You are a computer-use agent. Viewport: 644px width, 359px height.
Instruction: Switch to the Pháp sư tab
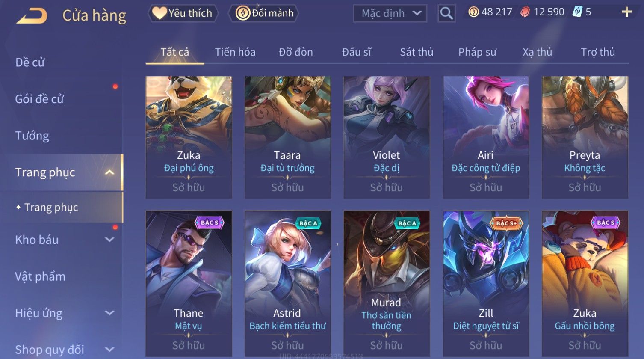click(477, 52)
